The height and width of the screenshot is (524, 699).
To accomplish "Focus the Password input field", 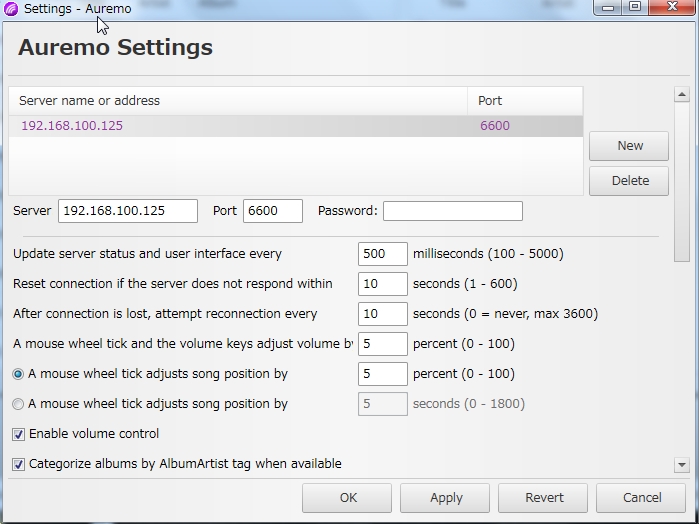I will [453, 211].
